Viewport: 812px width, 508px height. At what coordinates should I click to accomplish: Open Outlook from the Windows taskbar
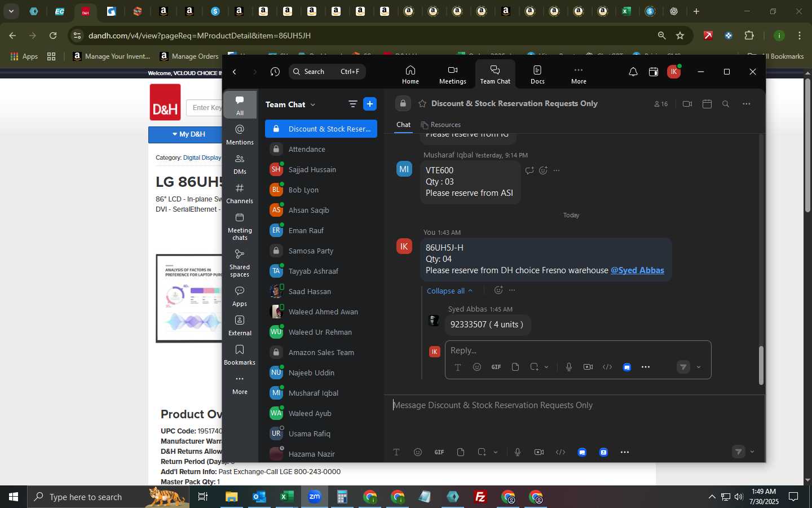259,497
